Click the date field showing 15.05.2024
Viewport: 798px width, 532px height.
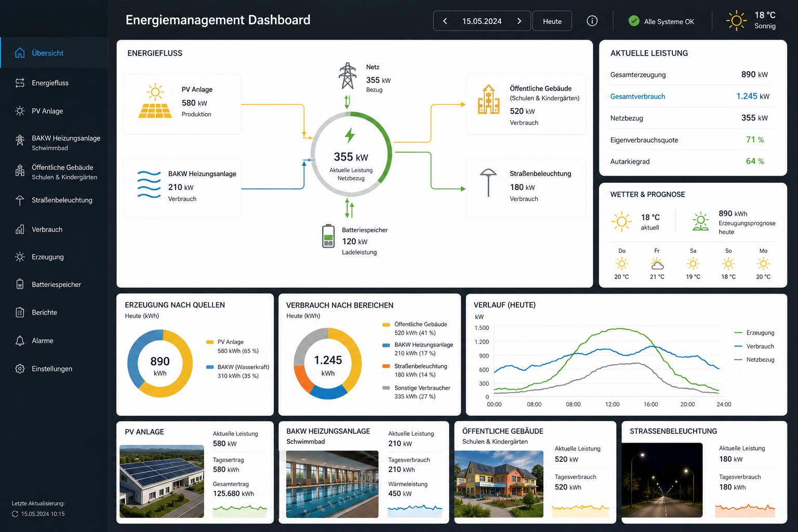pos(482,21)
